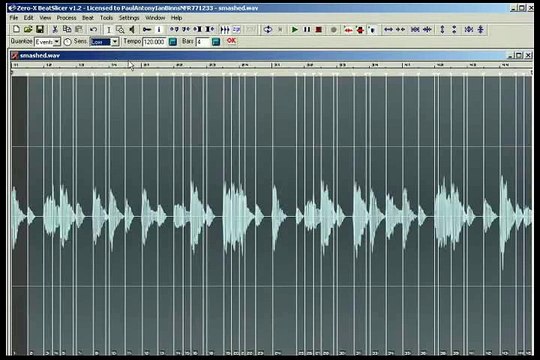Toggle the loop playback icon
Image resolution: width=540 pixels, height=360 pixels.
(268, 30)
